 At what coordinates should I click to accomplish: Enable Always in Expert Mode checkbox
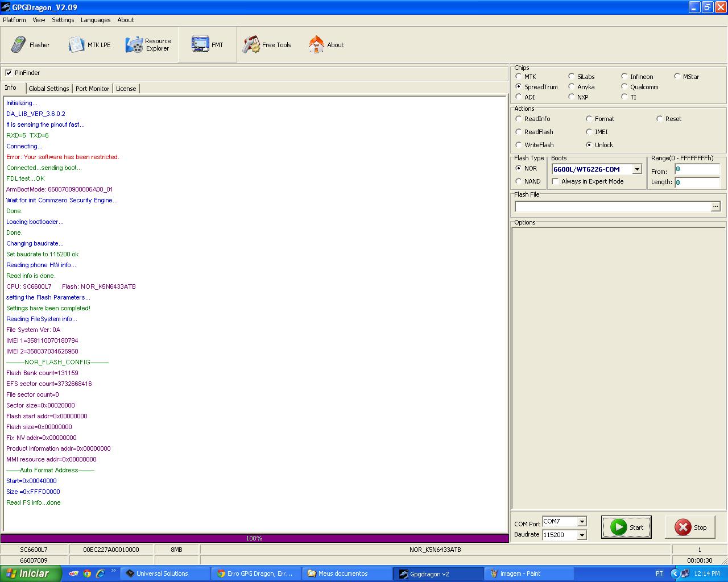click(x=556, y=181)
